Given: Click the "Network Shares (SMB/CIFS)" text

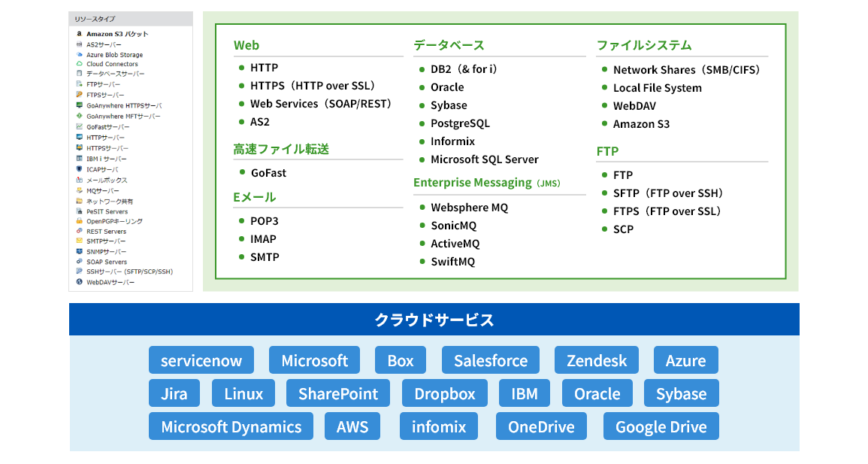Looking at the screenshot, I should click(687, 70).
